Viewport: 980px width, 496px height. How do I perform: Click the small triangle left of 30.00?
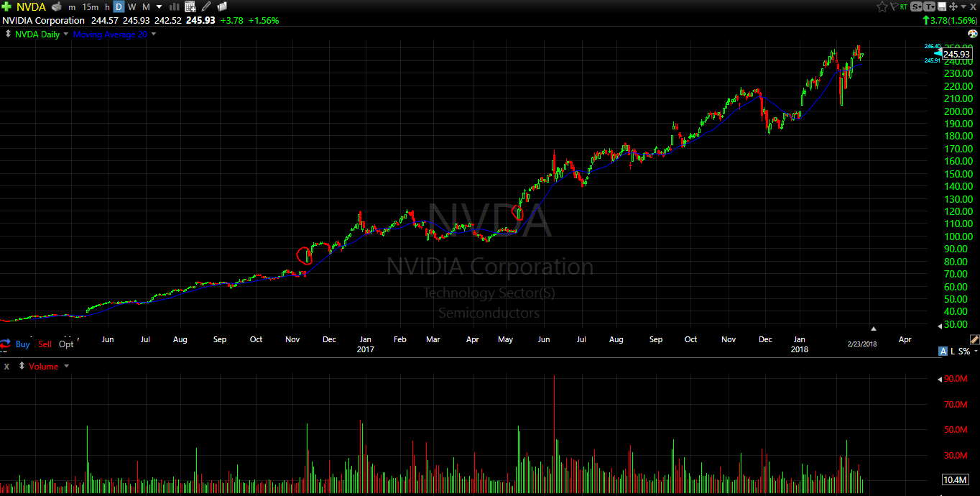tap(940, 326)
